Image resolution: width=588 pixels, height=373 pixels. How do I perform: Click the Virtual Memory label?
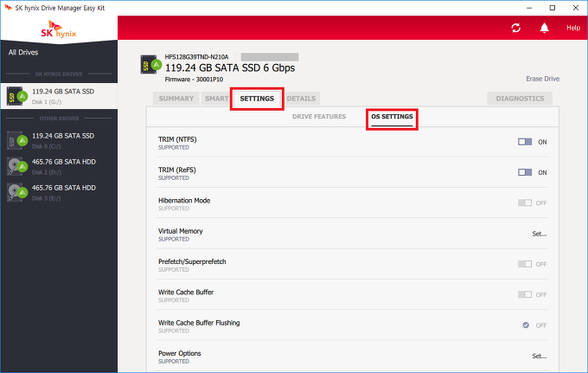tap(181, 231)
